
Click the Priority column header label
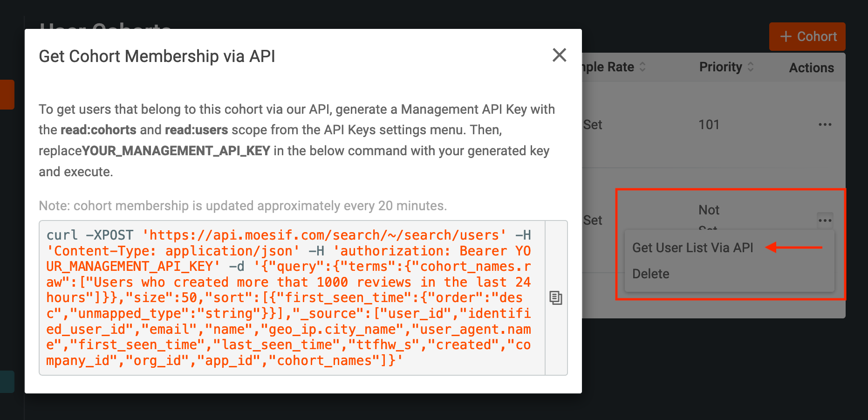[x=720, y=67]
